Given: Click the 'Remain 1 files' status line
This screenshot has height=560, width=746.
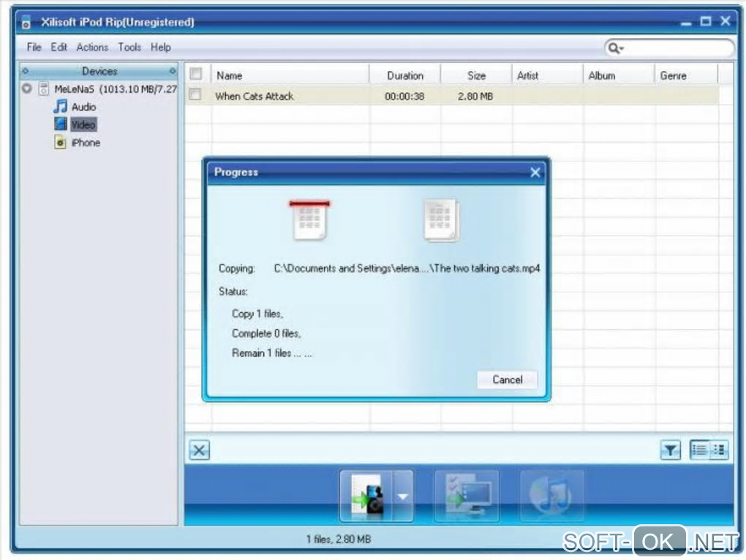Looking at the screenshot, I should [x=271, y=352].
